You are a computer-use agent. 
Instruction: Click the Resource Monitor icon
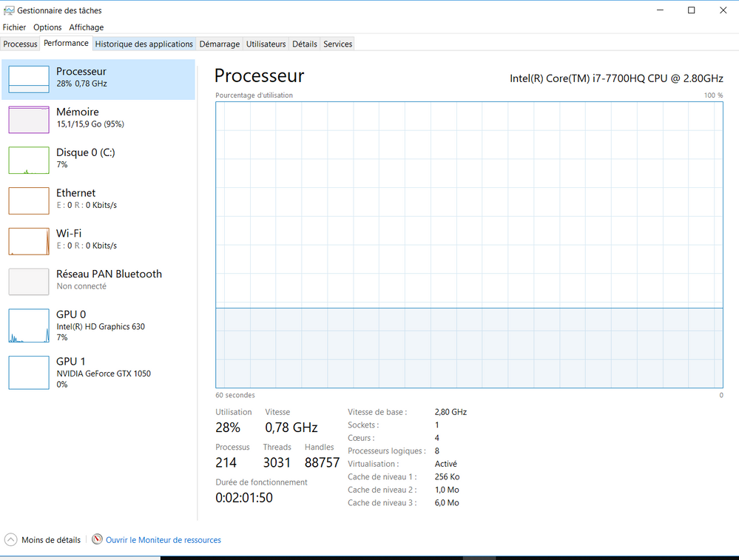tap(97, 539)
